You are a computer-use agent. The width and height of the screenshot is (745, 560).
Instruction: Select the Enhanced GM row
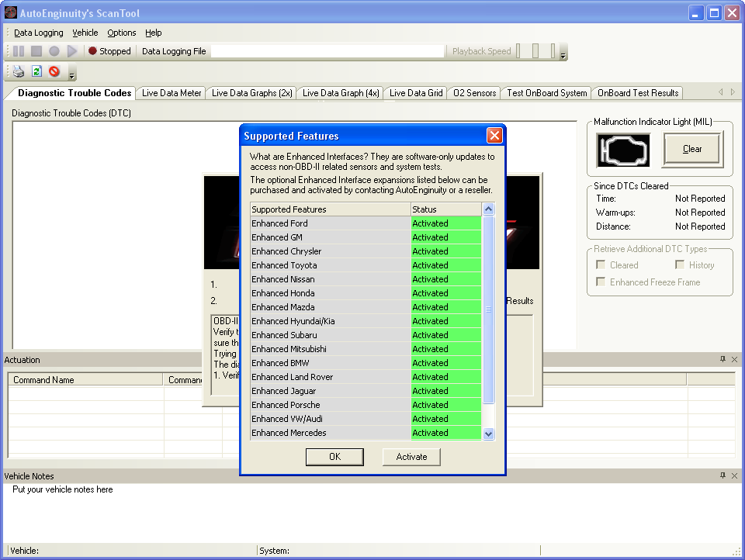(x=366, y=237)
